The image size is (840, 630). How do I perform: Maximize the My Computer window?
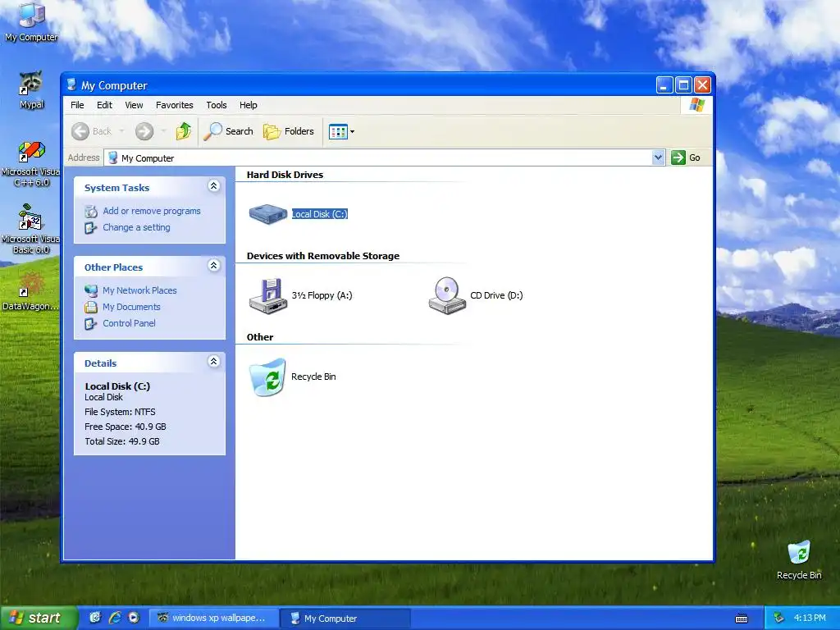pos(683,84)
